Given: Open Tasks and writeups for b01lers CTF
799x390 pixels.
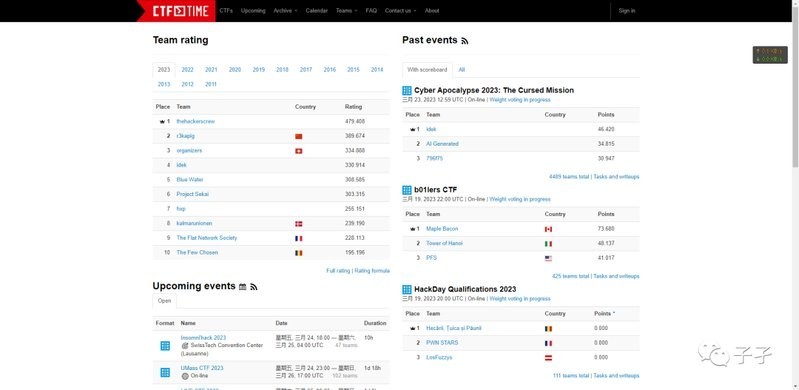Looking at the screenshot, I should [x=616, y=276].
